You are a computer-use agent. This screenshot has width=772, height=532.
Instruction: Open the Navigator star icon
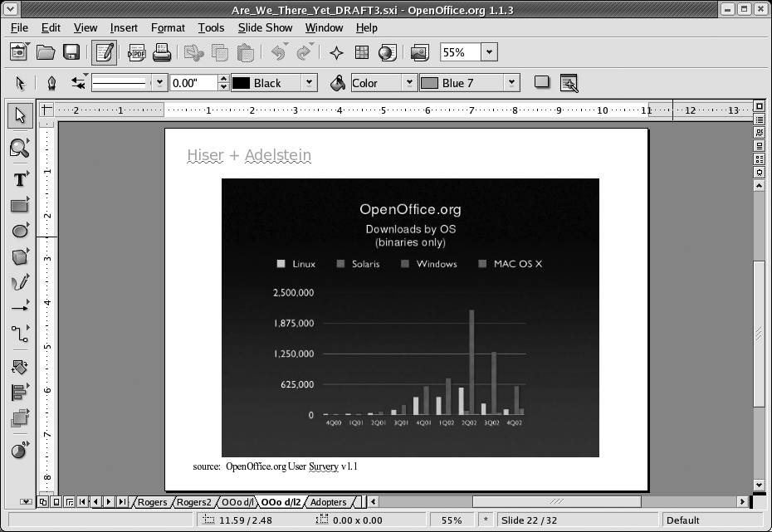click(x=336, y=52)
